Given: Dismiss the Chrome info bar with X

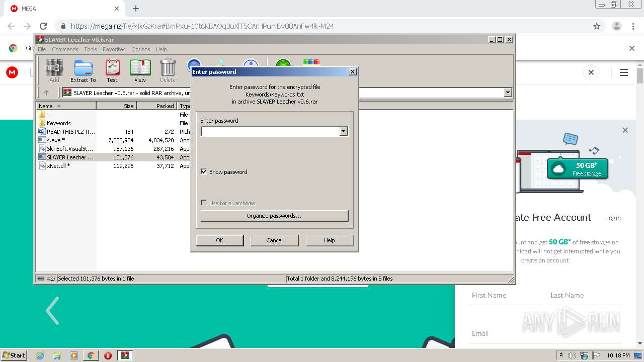Looking at the screenshot, I should pyautogui.click(x=632, y=48).
